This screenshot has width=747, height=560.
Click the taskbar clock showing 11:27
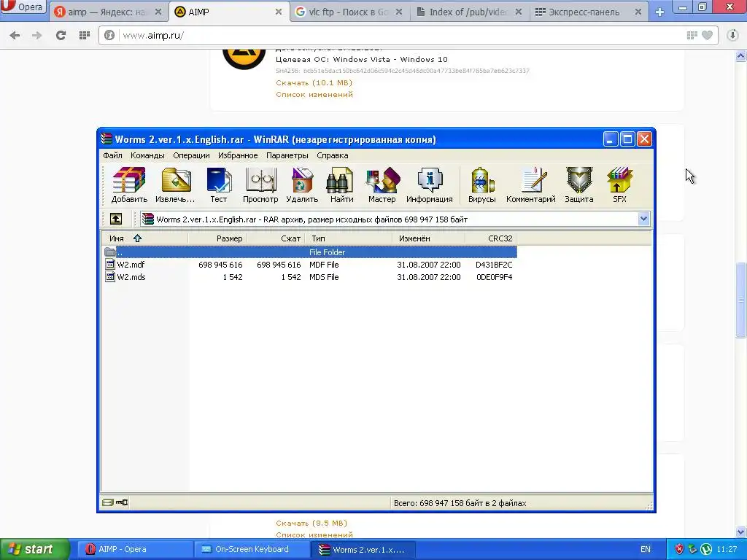[x=727, y=549]
